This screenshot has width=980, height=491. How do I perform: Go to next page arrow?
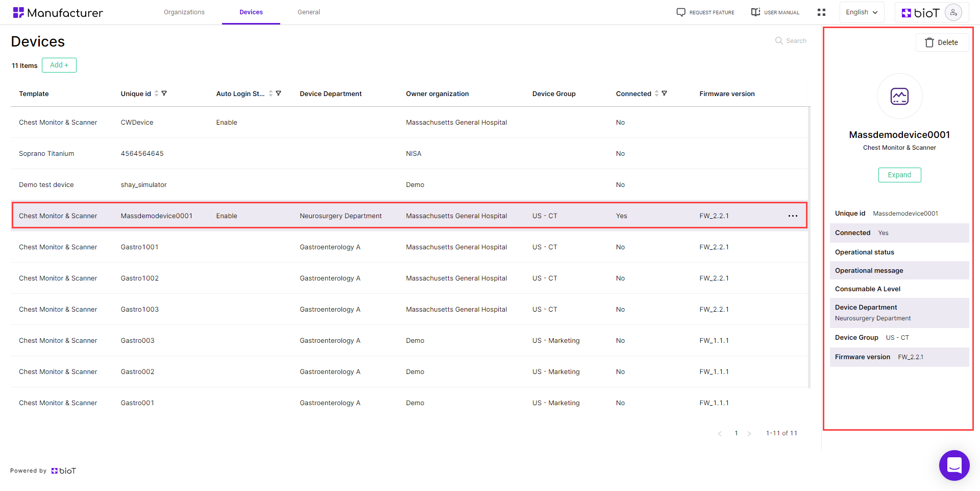749,433
